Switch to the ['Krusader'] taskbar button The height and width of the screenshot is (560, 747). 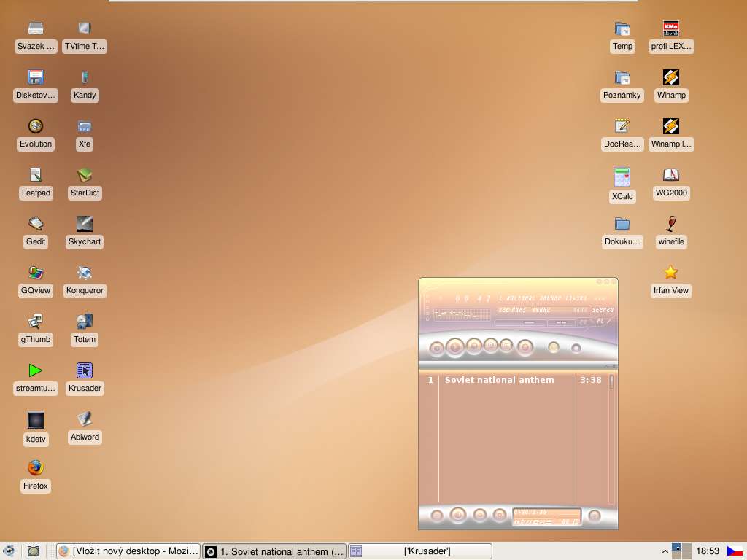419,551
